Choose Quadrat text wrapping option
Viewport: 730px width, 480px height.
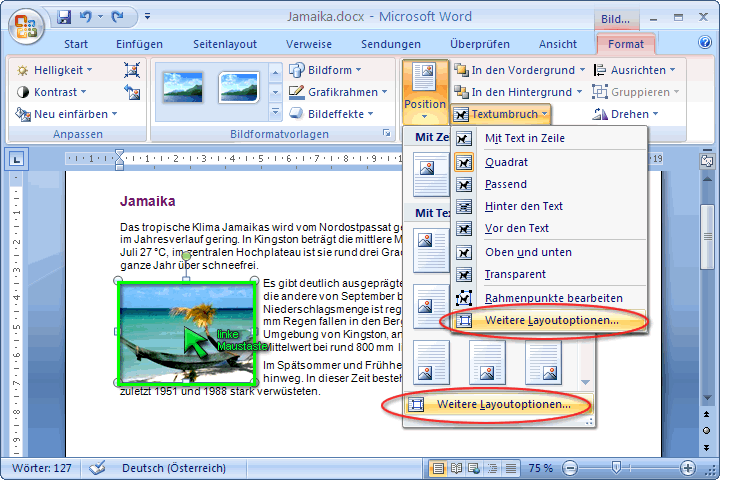click(506, 162)
